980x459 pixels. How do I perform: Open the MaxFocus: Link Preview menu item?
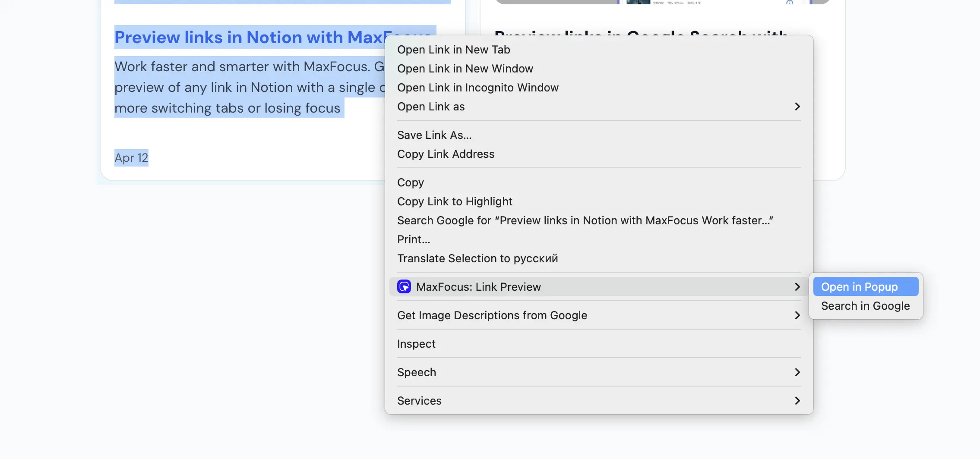(599, 287)
